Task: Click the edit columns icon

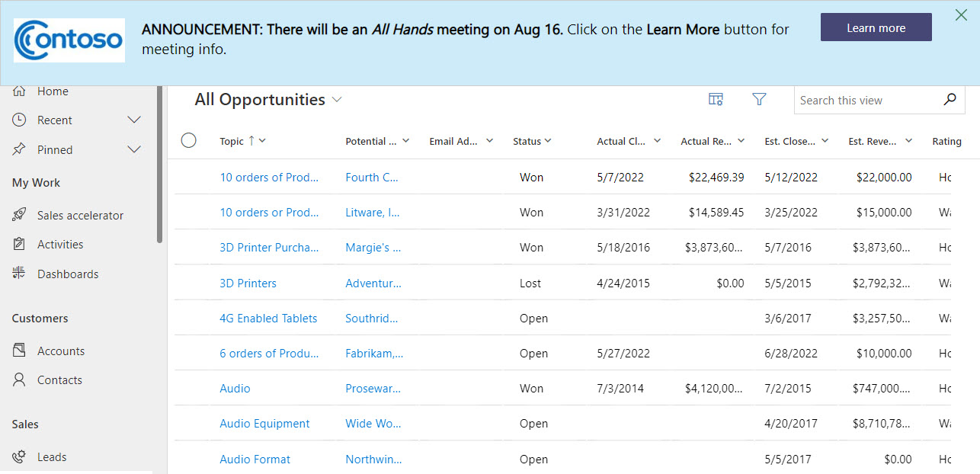Action: (x=716, y=100)
